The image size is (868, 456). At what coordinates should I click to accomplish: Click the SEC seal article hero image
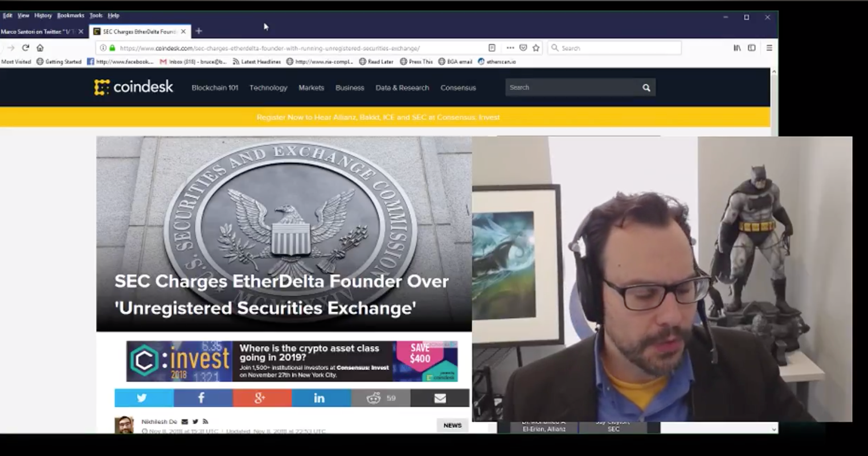(284, 234)
